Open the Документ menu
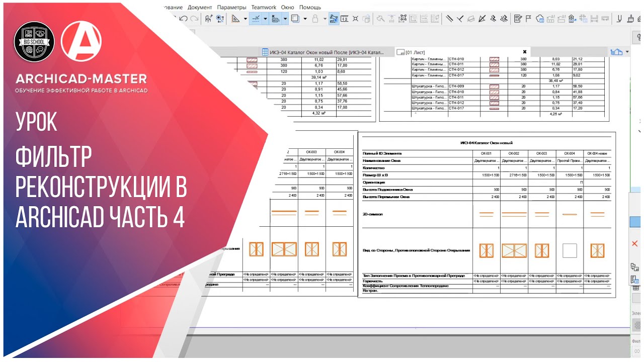The width and height of the screenshot is (644, 362). pyautogui.click(x=200, y=8)
